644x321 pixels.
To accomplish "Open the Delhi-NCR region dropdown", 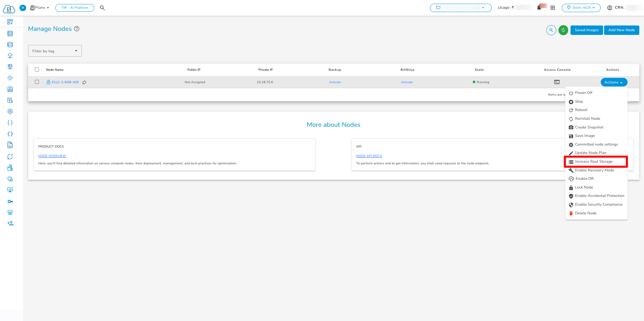I will tap(581, 8).
